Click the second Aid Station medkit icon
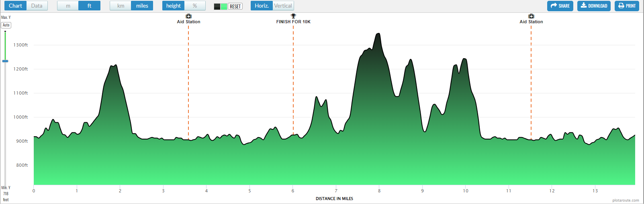Screen dimensions: 644x204 pyautogui.click(x=531, y=16)
